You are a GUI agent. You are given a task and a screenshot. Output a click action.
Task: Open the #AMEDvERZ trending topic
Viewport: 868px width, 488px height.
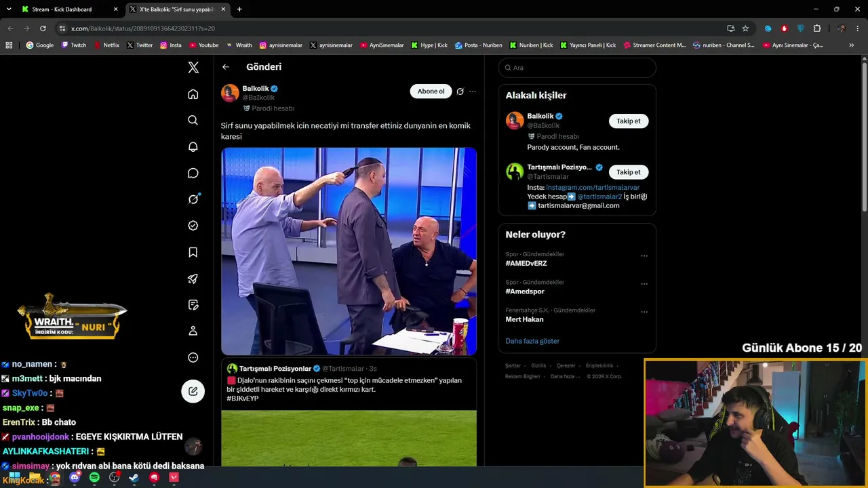click(526, 264)
